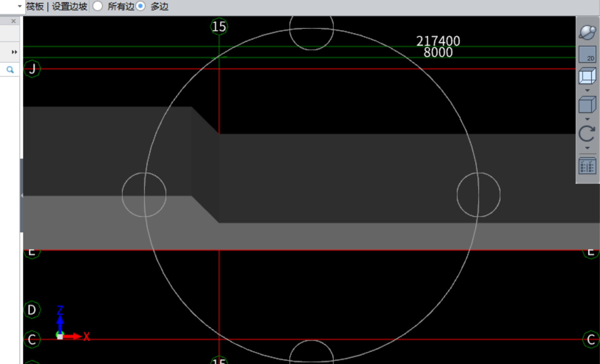Click the 筏板 label in toolbar

click(34, 6)
